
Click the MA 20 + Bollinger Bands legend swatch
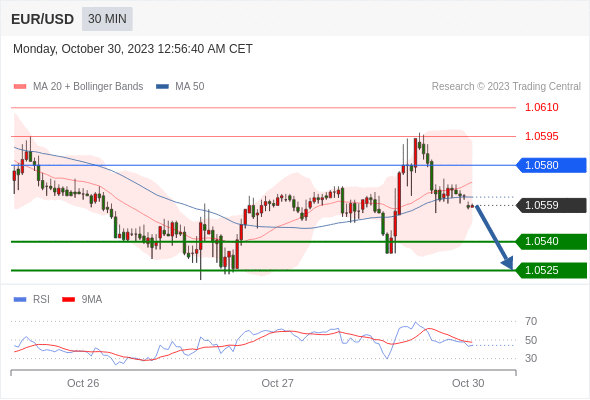tap(20, 87)
